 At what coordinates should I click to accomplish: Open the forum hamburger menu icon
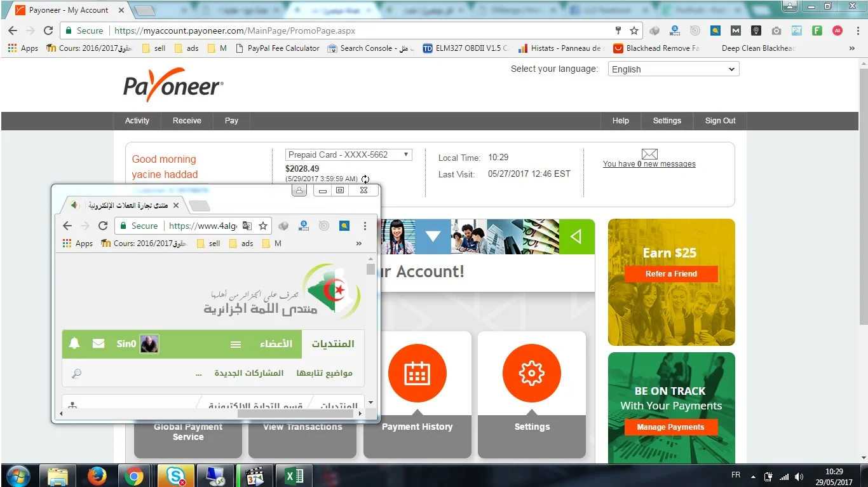click(236, 344)
